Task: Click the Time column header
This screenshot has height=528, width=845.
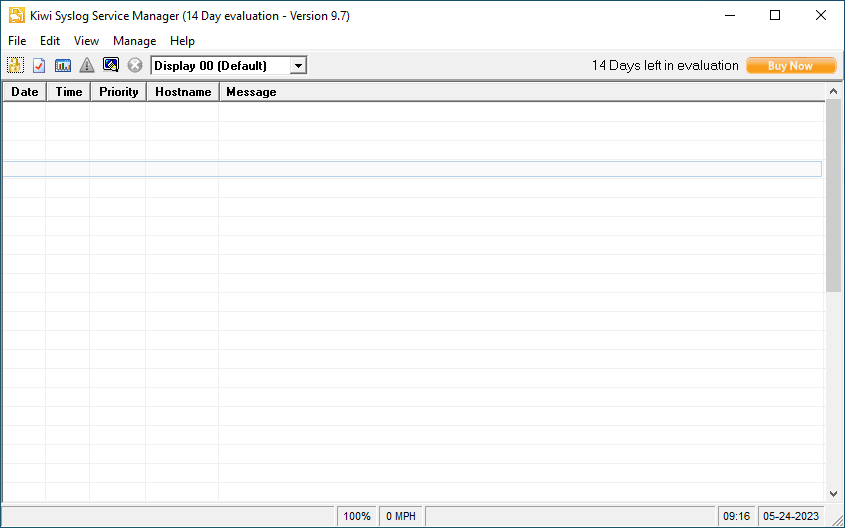Action: tap(68, 92)
